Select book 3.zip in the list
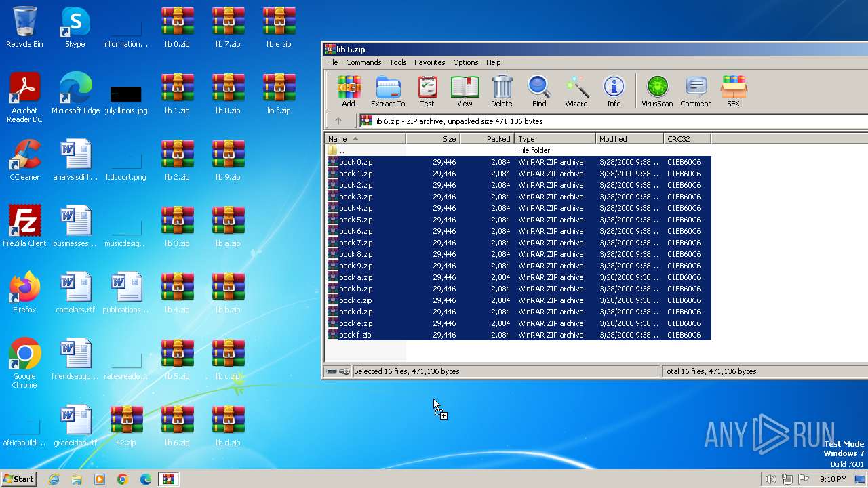This screenshot has width=868, height=488. (518, 197)
